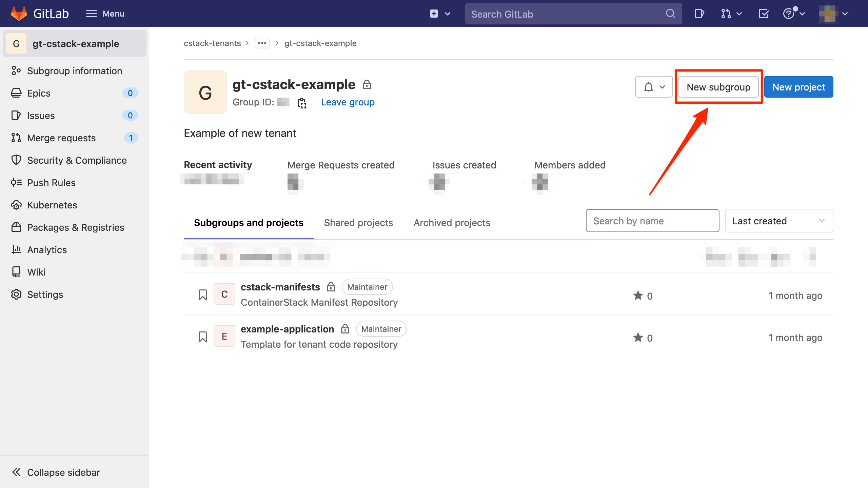
Task: Select the Kubernetes sidebar icon
Action: pos(17,205)
